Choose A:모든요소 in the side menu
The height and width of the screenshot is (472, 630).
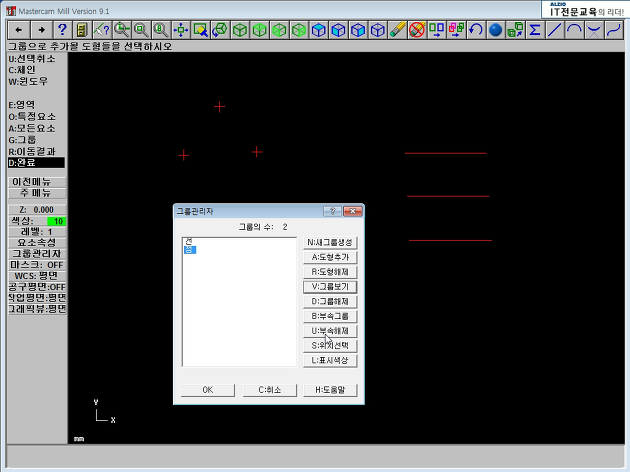tap(32, 128)
